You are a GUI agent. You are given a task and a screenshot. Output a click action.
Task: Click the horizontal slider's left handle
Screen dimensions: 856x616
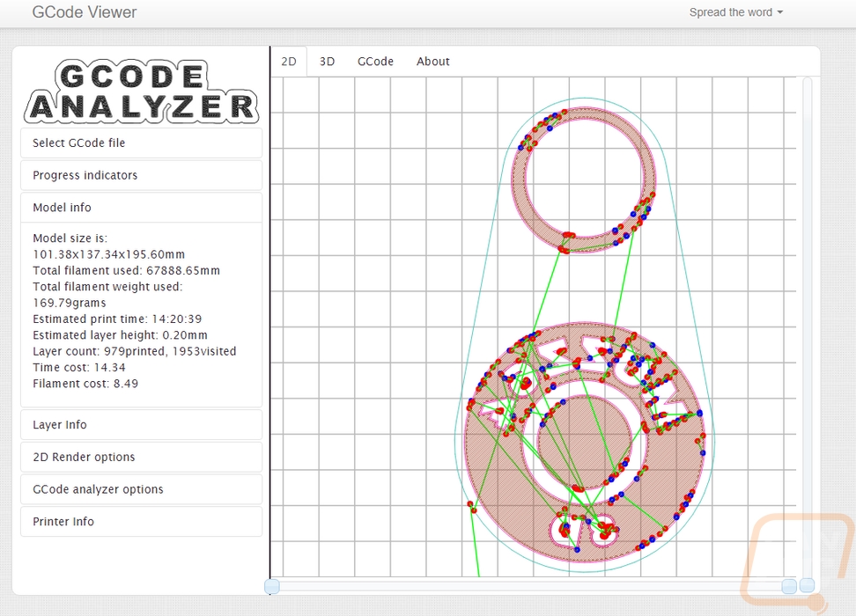pyautogui.click(x=272, y=587)
